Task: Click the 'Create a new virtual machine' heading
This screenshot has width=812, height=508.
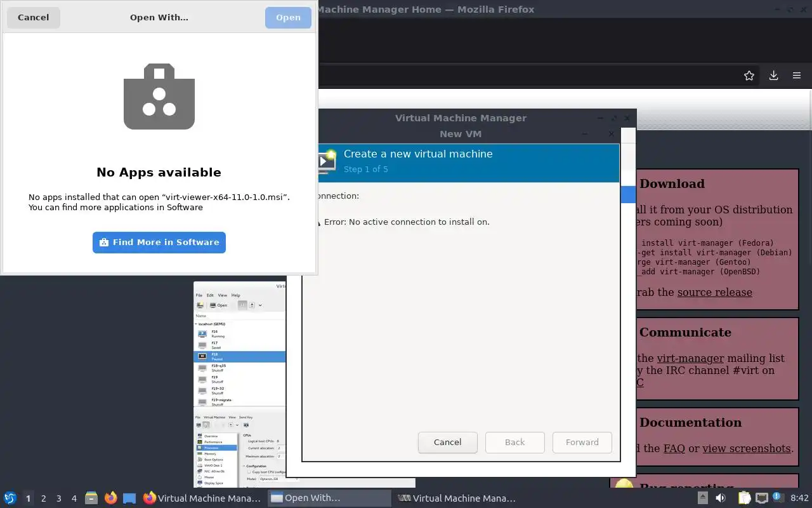Action: point(418,154)
